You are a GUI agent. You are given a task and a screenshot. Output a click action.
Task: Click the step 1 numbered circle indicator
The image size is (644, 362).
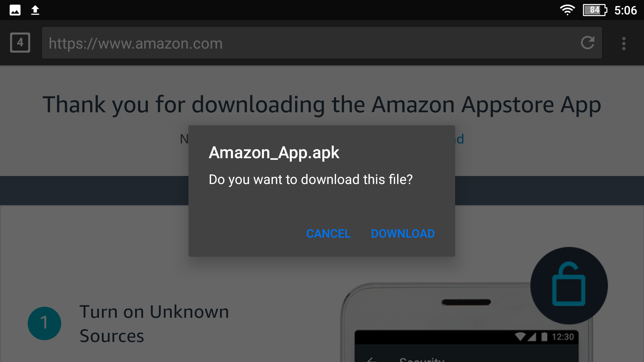point(44,323)
